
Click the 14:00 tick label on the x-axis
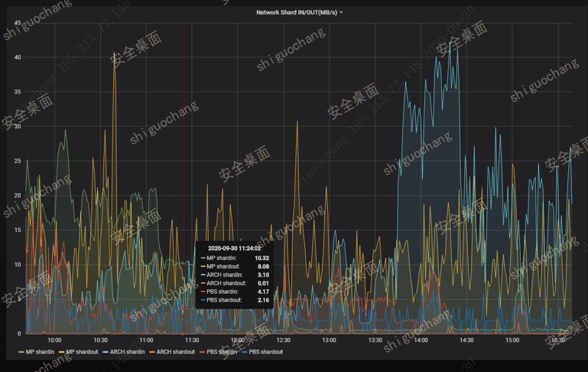tap(421, 340)
